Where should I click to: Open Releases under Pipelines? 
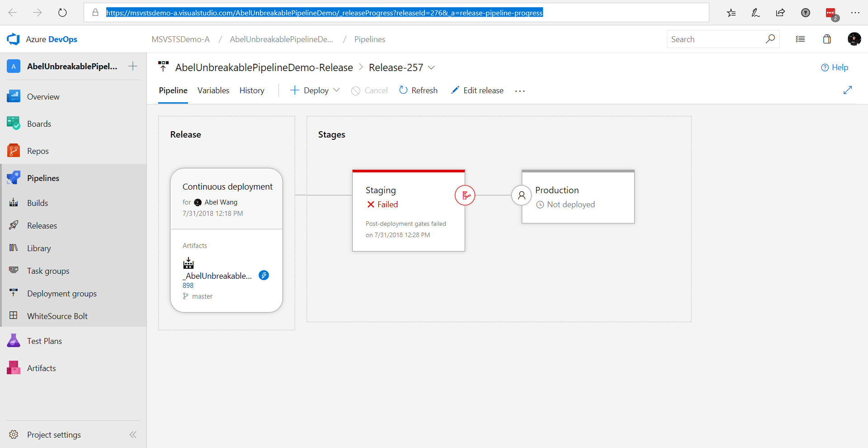(x=42, y=226)
